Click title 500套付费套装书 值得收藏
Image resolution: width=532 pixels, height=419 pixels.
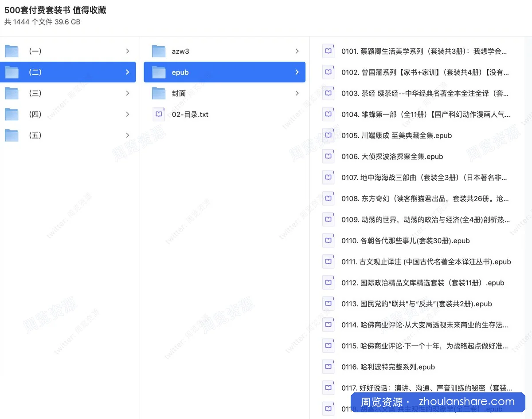point(55,10)
